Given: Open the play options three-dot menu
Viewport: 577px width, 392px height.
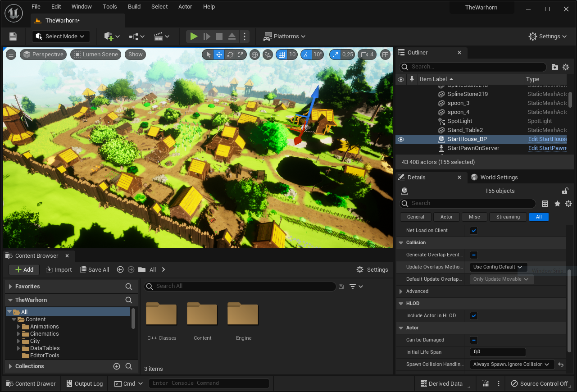Looking at the screenshot, I should tap(244, 36).
